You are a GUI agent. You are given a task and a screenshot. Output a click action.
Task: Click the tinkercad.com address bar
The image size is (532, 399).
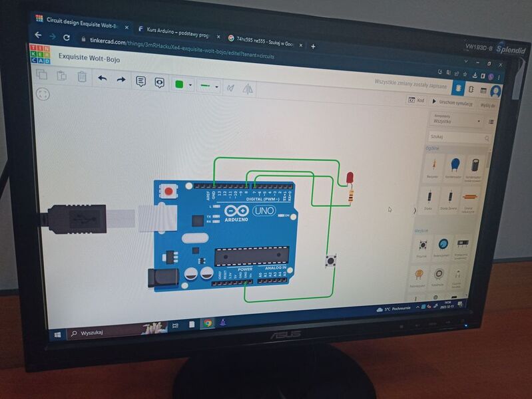(x=182, y=48)
